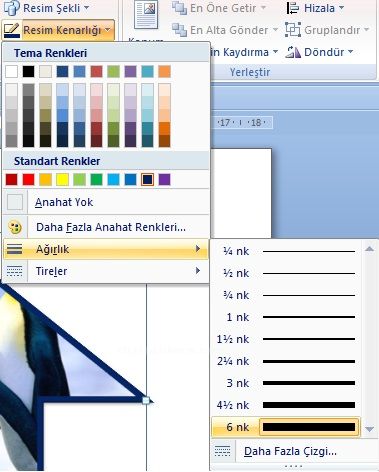Choose ½ nk line weight
Screen dimensions: 379x472
(x=286, y=273)
